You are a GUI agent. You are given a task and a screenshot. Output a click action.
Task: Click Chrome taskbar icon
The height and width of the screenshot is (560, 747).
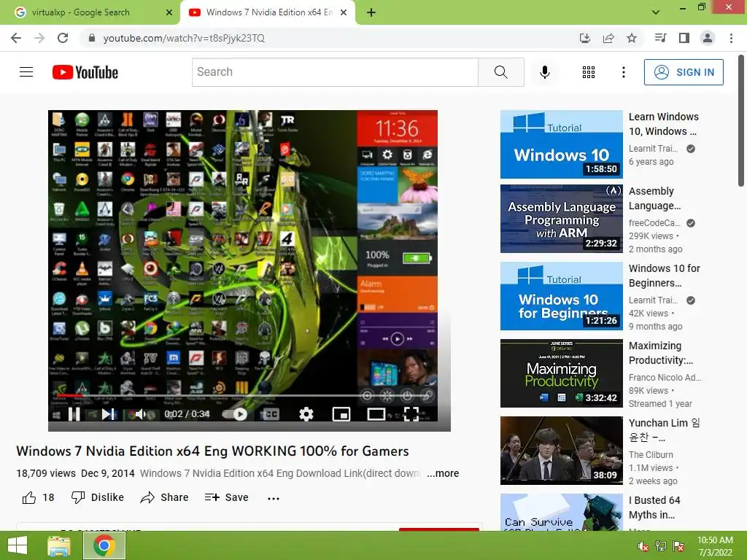[x=104, y=545]
